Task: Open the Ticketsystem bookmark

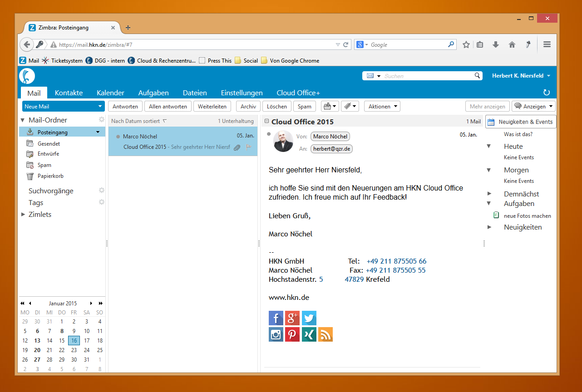Action: coord(62,60)
